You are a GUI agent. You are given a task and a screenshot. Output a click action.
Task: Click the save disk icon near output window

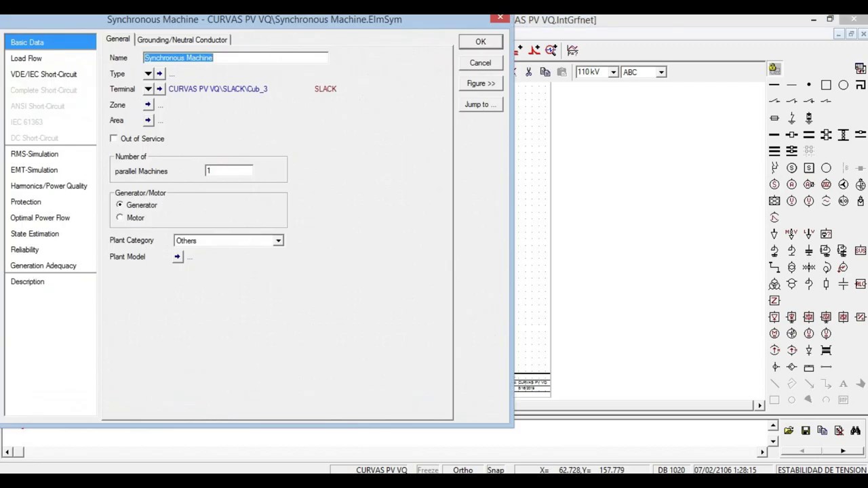click(806, 430)
